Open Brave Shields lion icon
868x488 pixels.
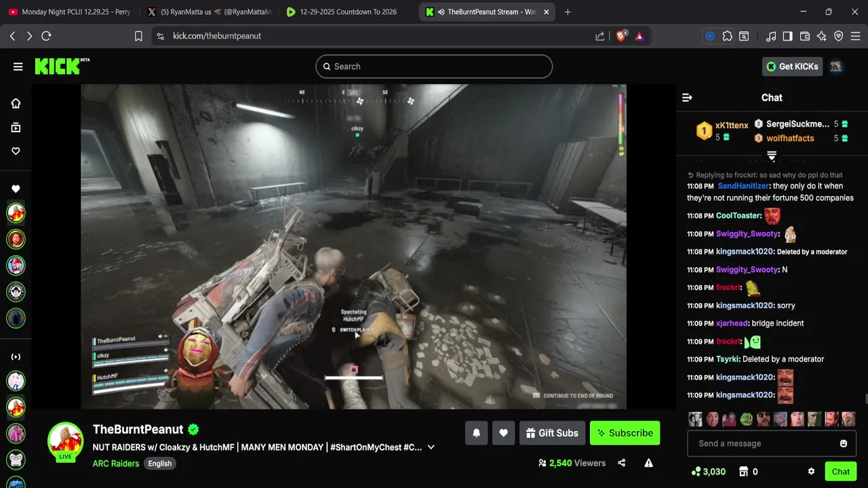[621, 36]
